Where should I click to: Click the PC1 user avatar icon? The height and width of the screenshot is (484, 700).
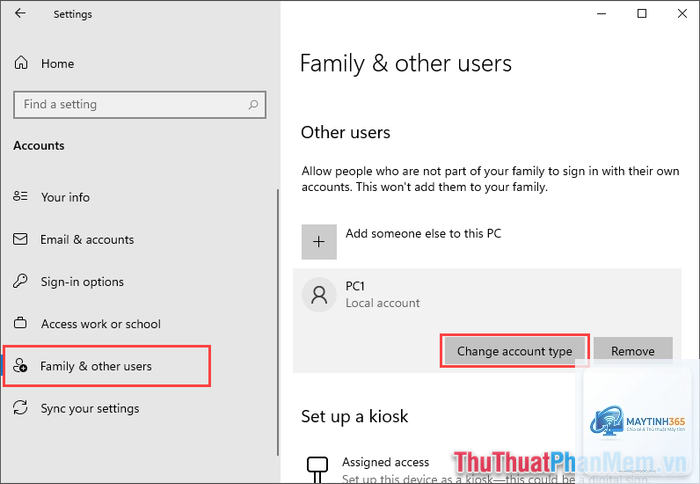319,295
